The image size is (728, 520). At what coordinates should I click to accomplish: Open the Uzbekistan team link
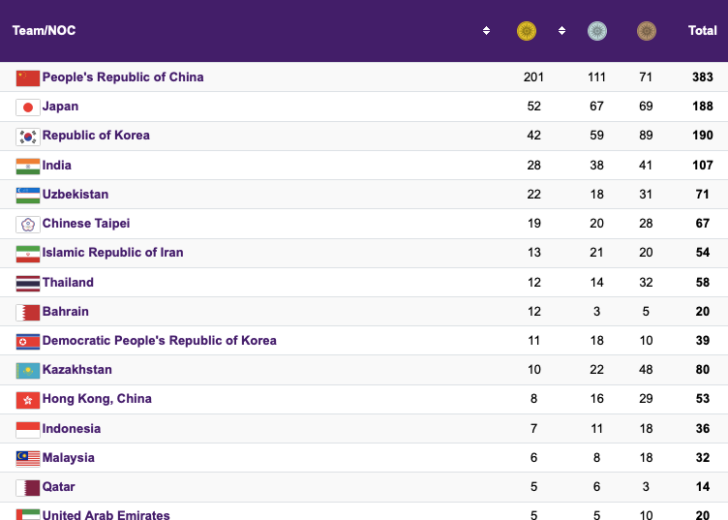pyautogui.click(x=75, y=195)
